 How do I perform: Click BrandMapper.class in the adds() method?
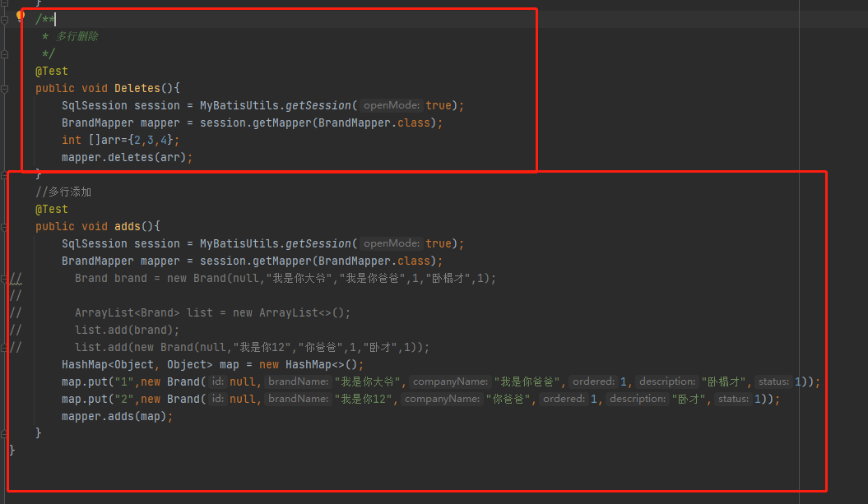(374, 261)
